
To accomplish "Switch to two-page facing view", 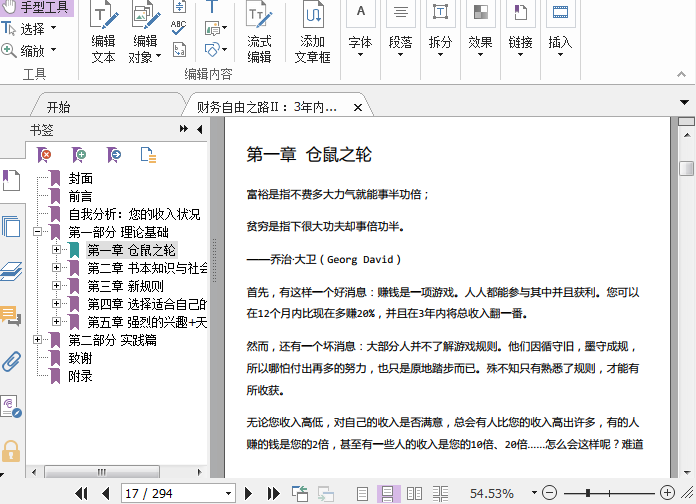I will point(414,493).
